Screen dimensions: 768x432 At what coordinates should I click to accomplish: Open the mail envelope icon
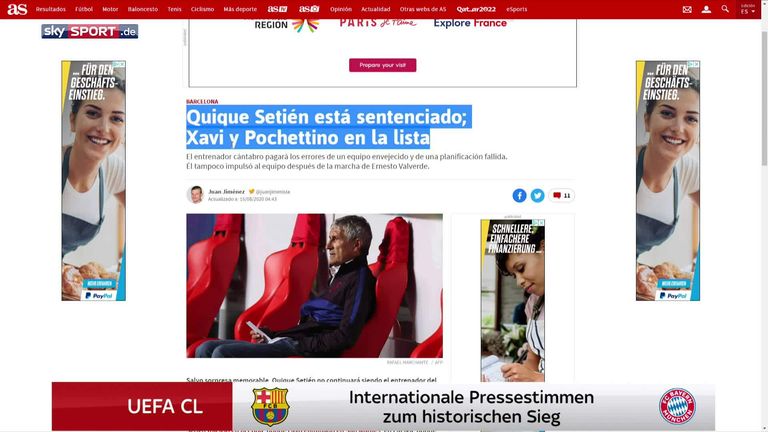pyautogui.click(x=687, y=9)
